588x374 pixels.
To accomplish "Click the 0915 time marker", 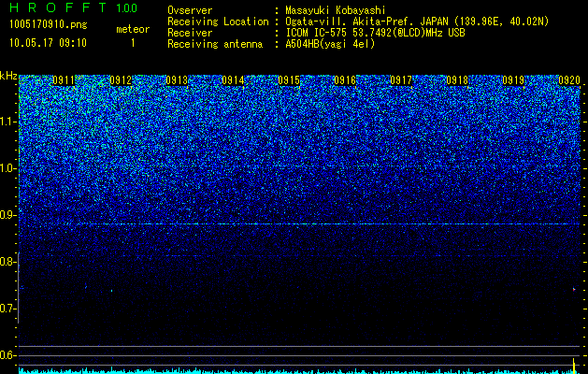I will pyautogui.click(x=289, y=80).
